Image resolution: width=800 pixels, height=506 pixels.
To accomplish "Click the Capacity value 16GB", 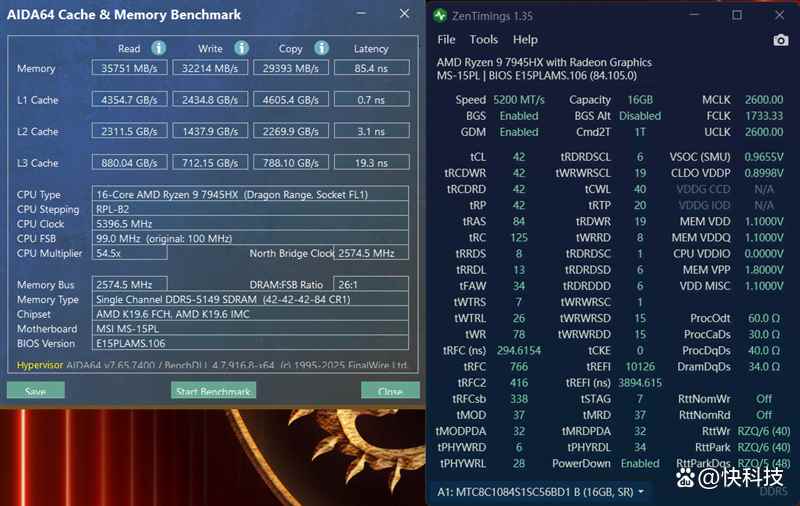I will click(x=640, y=100).
